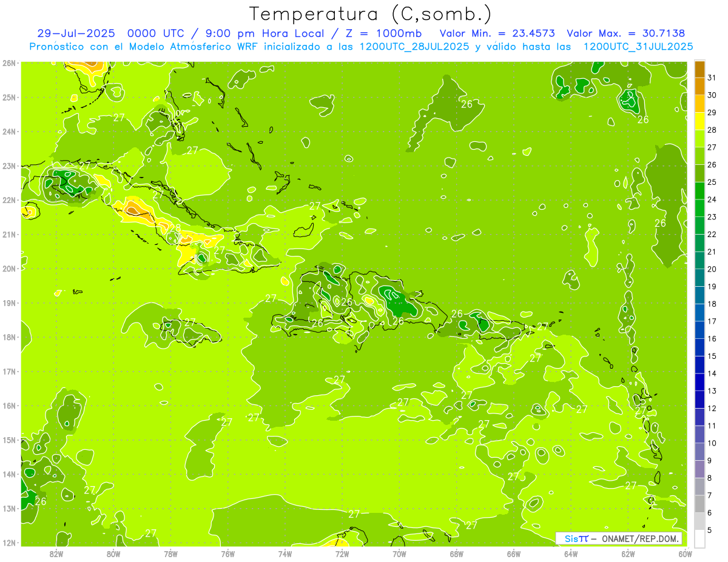Click the 25N latitude axis label
Screen dimensions: 728x562
8,97
